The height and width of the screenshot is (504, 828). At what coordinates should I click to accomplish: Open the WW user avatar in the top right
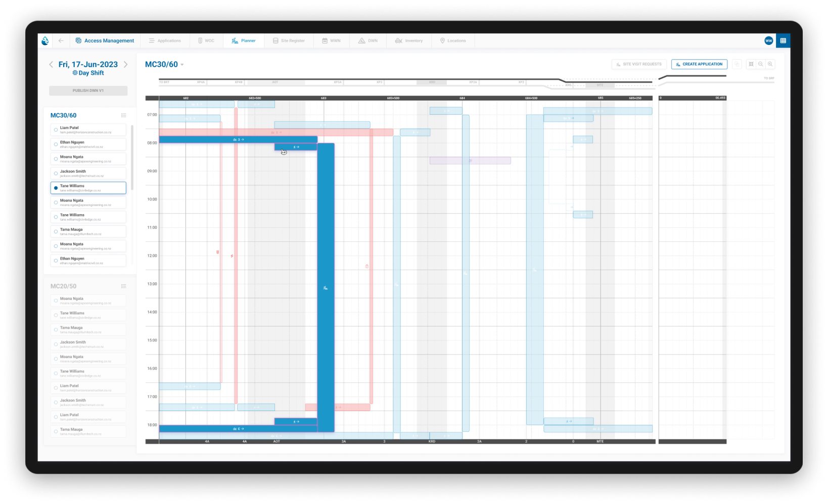pos(768,40)
